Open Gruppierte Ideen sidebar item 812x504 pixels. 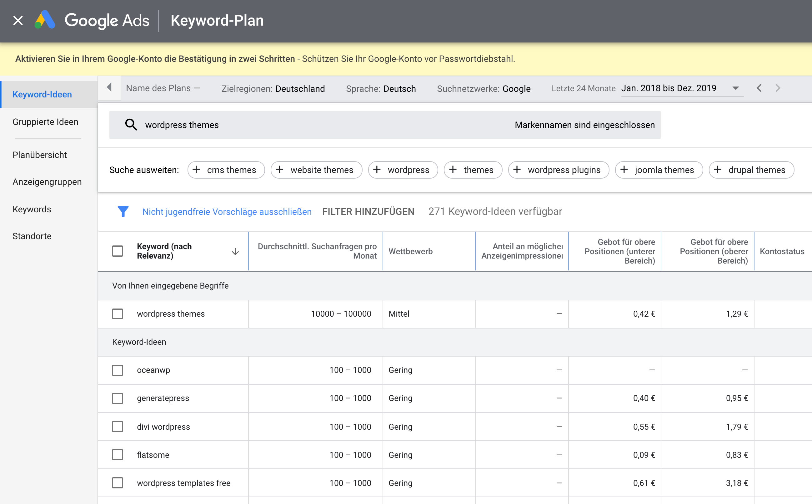tap(45, 122)
